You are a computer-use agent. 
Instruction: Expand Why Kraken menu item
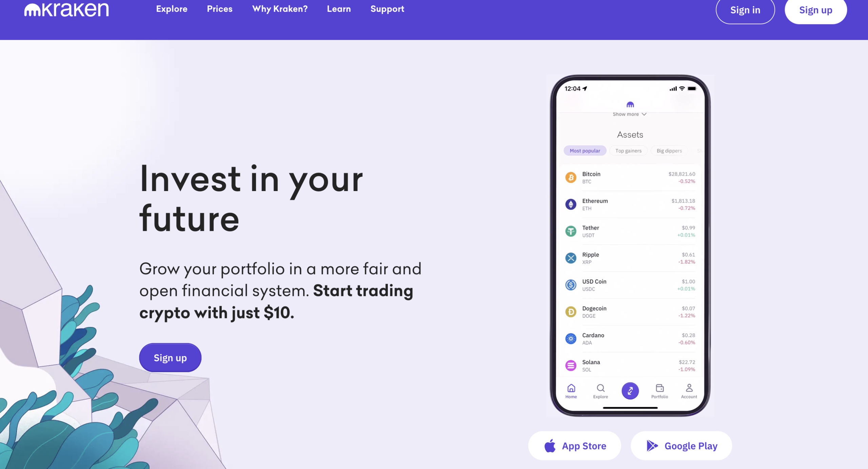(x=280, y=9)
